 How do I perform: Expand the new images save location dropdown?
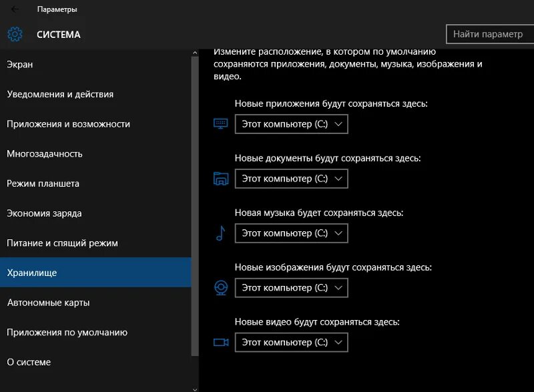pyautogui.click(x=291, y=288)
